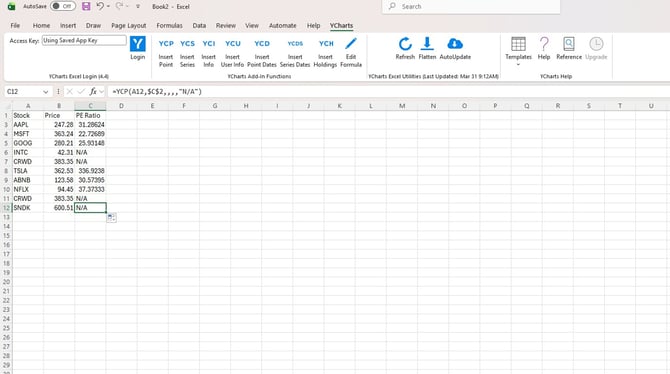Select the cell containing AAPL
This screenshot has height=374, width=670.
pyautogui.click(x=28, y=125)
